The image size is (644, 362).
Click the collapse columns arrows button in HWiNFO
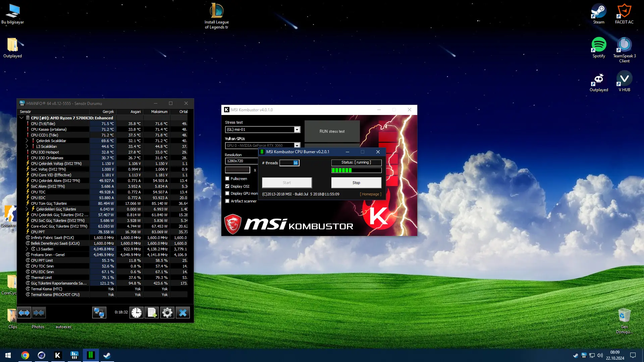pos(39,313)
